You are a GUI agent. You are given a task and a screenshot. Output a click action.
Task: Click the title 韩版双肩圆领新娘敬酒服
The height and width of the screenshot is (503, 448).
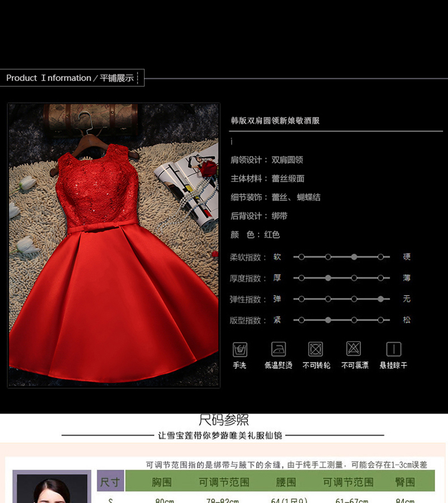[275, 121]
